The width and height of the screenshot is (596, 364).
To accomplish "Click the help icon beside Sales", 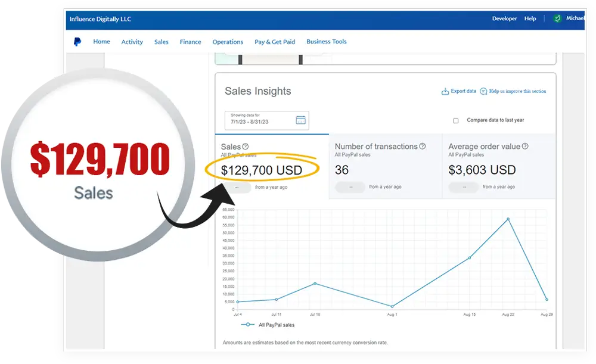I will point(246,147).
